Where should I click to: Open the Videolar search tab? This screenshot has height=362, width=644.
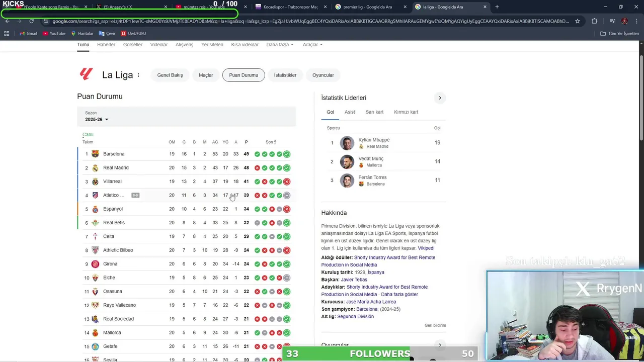(x=159, y=45)
